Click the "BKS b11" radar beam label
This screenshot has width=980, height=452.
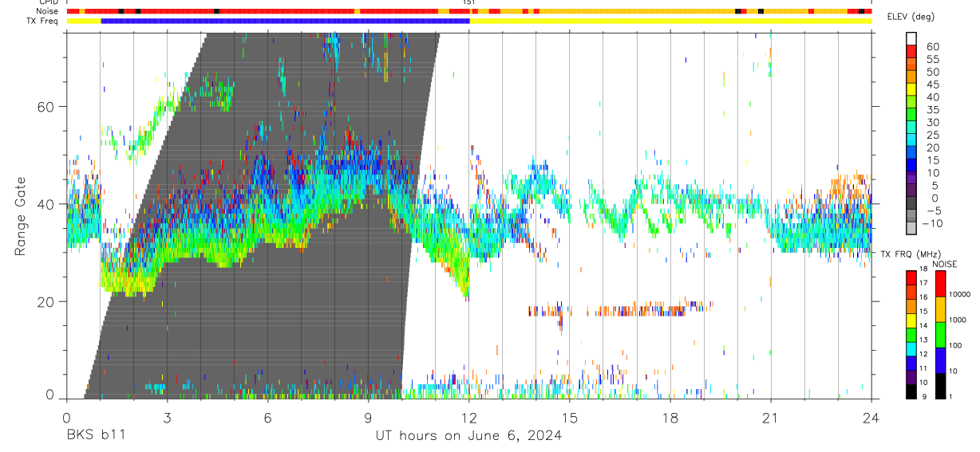(96, 435)
